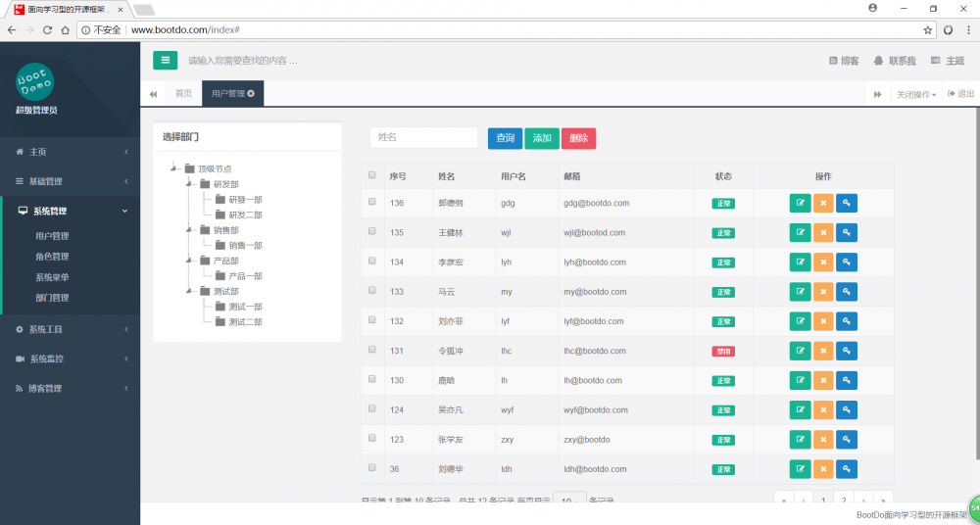Collapse the 研发部 tree node arrow
Image resolution: width=980 pixels, height=525 pixels.
[188, 184]
